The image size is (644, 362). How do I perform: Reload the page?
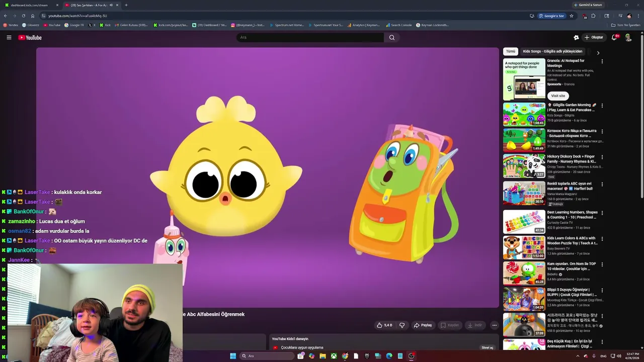23,16
